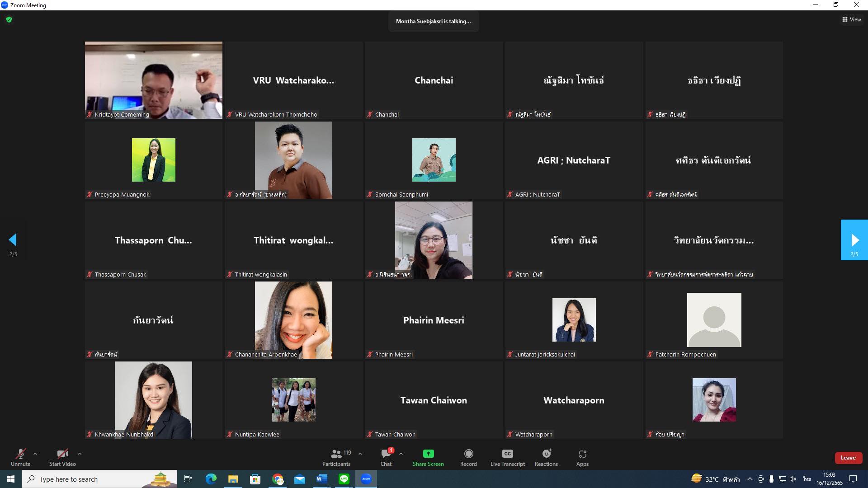Select Kridtayot Comeming's video tile
This screenshot has height=488, width=868.
pyautogui.click(x=154, y=80)
